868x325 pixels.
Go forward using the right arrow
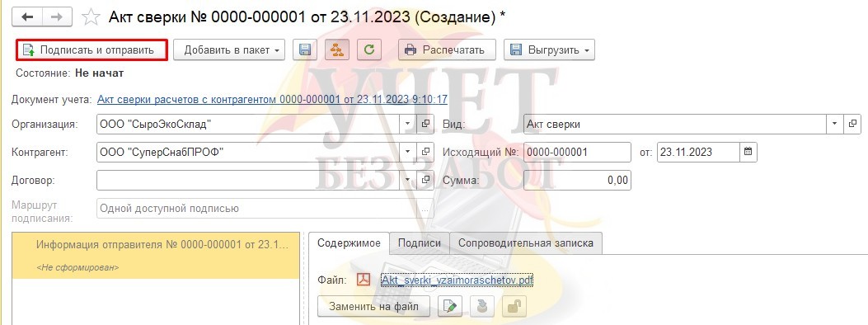(x=56, y=17)
